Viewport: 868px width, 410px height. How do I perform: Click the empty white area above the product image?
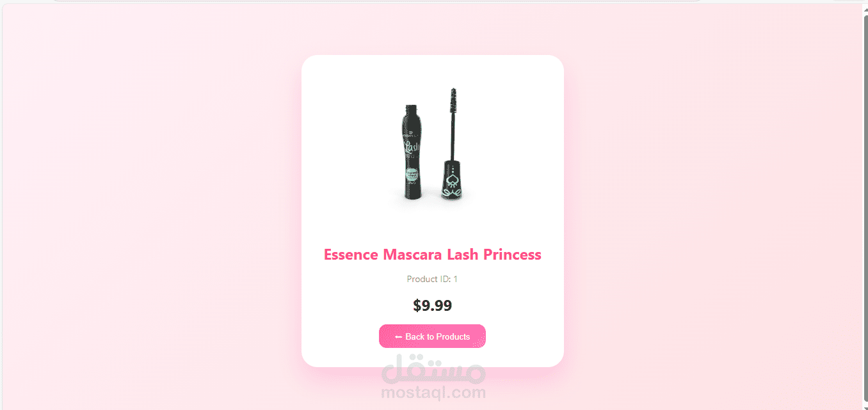pos(433,69)
